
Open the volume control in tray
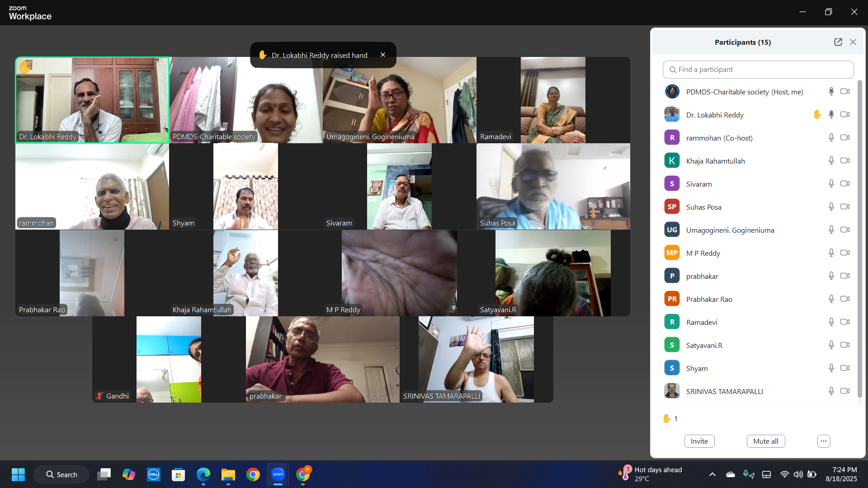tap(798, 474)
